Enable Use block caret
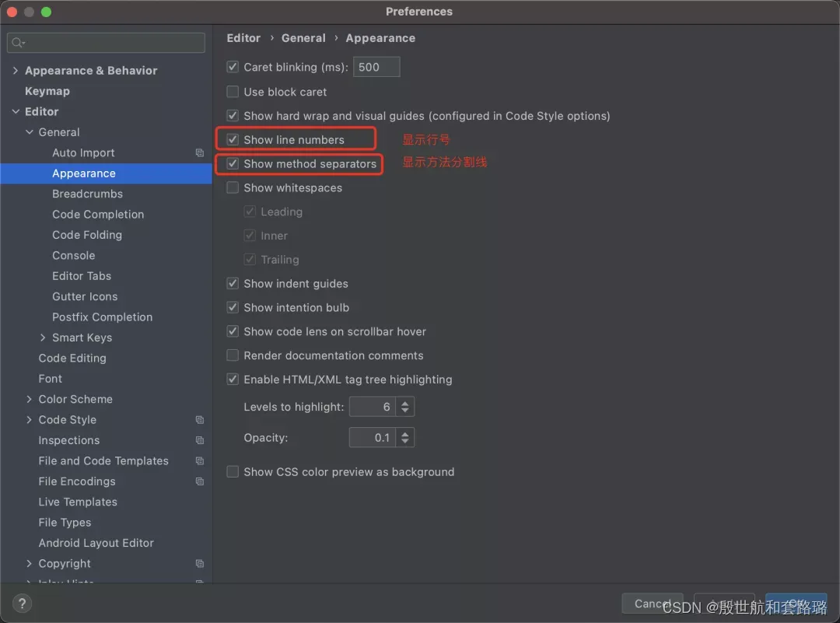The height and width of the screenshot is (623, 840). click(x=233, y=92)
